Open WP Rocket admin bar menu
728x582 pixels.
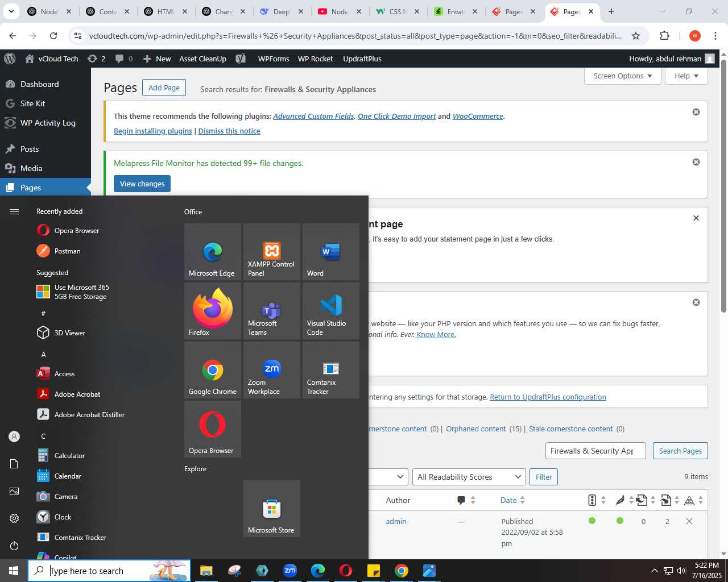pos(315,59)
